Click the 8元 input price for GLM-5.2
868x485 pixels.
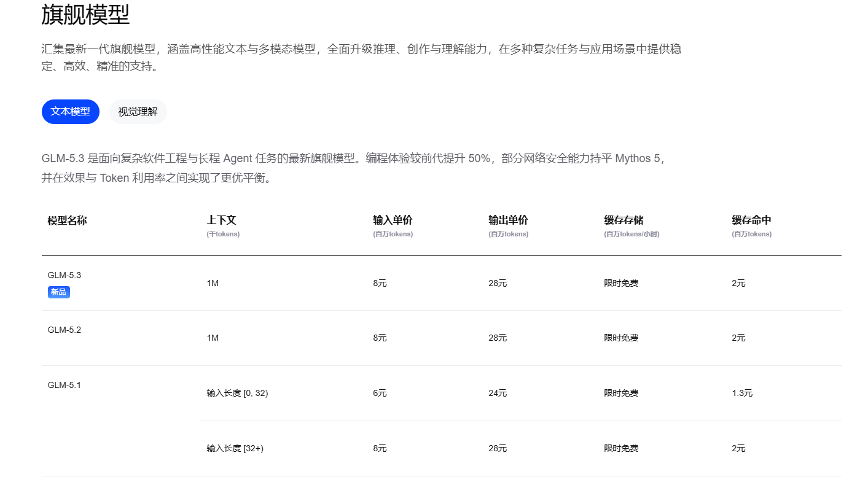coord(380,338)
